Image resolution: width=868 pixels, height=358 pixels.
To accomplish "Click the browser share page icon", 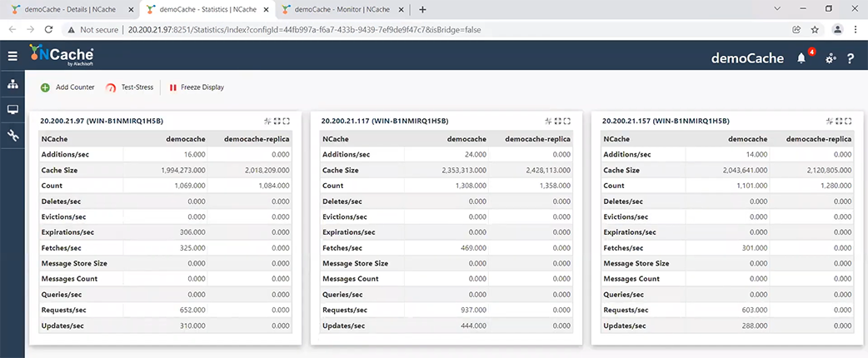I will [x=796, y=30].
